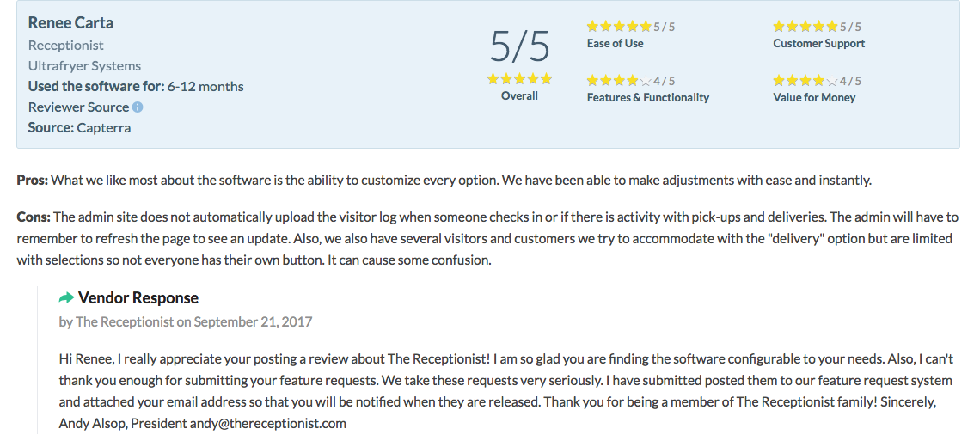The width and height of the screenshot is (980, 447).
Task: Click the Features & Functionality star rating
Action: tap(619, 81)
